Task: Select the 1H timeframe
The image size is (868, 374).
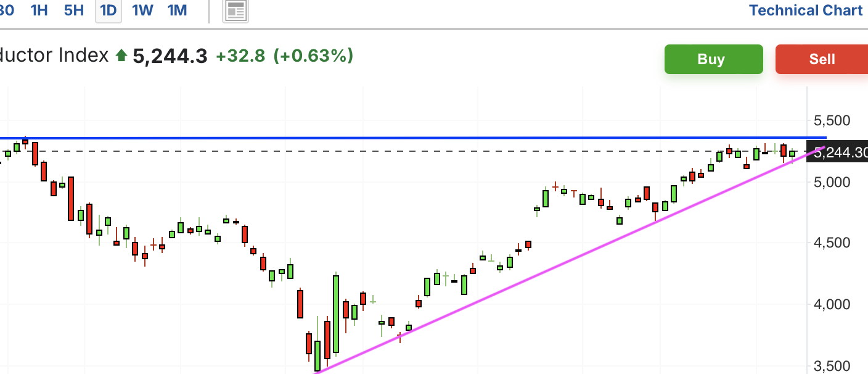Action: tap(39, 10)
